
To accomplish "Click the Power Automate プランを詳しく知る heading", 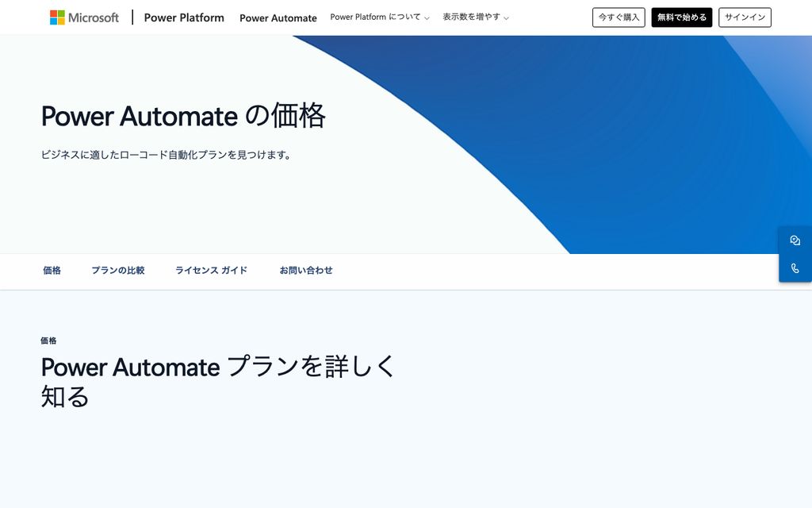I will click(219, 382).
